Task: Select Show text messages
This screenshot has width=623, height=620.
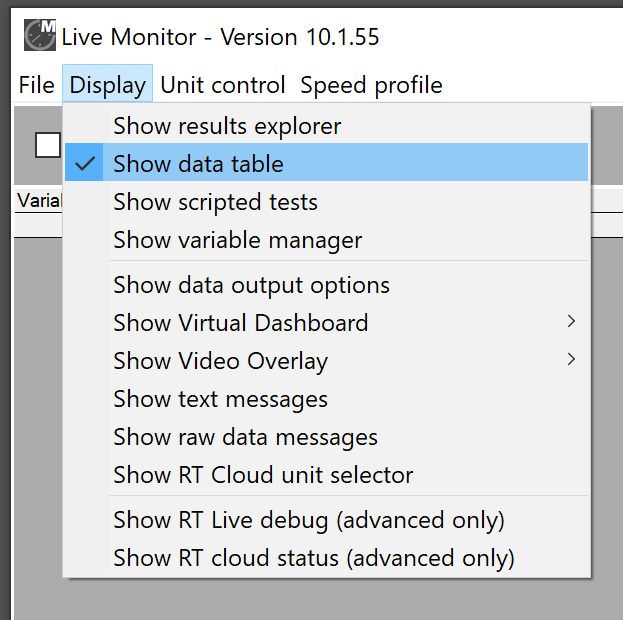Action: pos(220,399)
